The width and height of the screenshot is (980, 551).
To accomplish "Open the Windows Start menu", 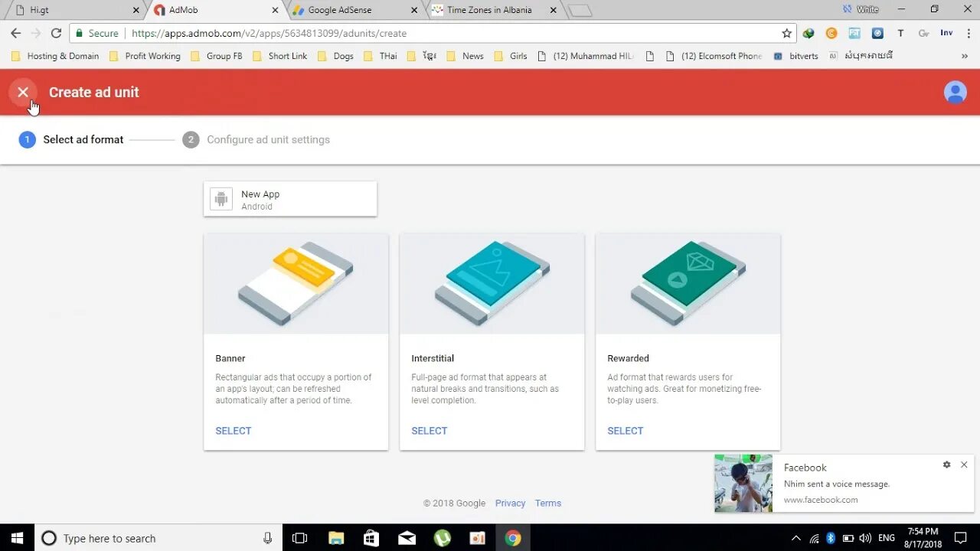I will 17,538.
